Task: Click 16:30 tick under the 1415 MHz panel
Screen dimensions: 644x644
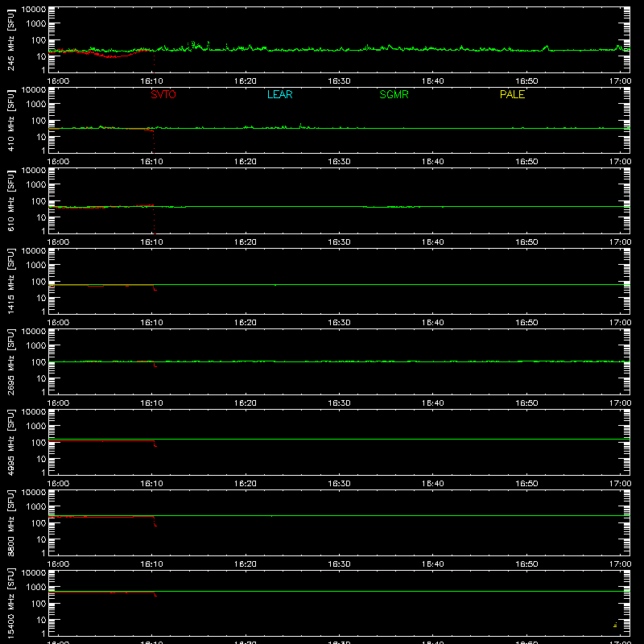Action: tap(339, 323)
